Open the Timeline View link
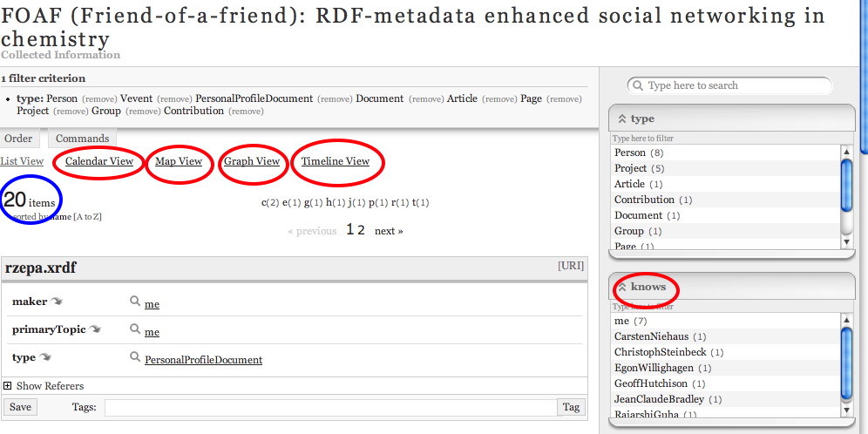This screenshot has height=434, width=868. tap(336, 161)
